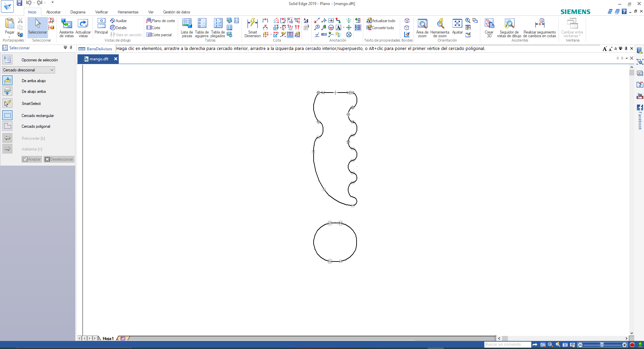Open Seguidor de vistas de dibujo
This screenshot has width=644, height=349.
pyautogui.click(x=509, y=28)
